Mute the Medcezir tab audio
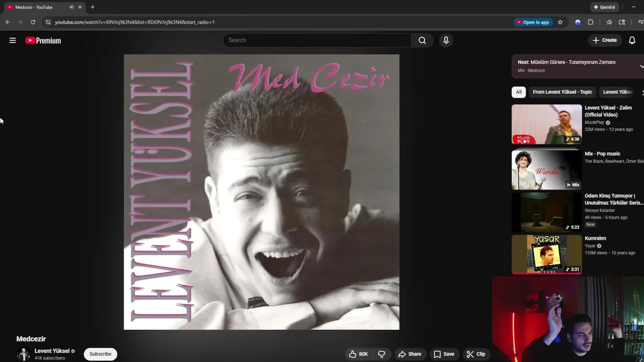 click(x=71, y=7)
